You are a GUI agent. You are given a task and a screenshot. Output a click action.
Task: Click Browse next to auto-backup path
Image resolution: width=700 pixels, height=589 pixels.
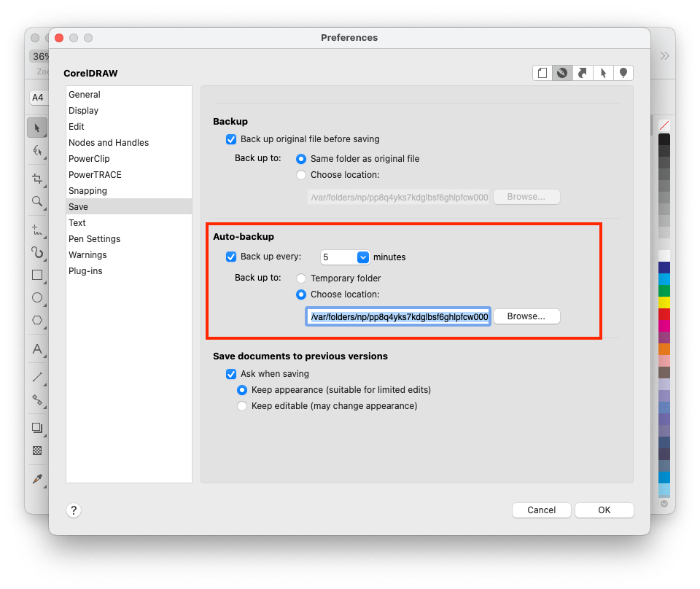point(526,316)
